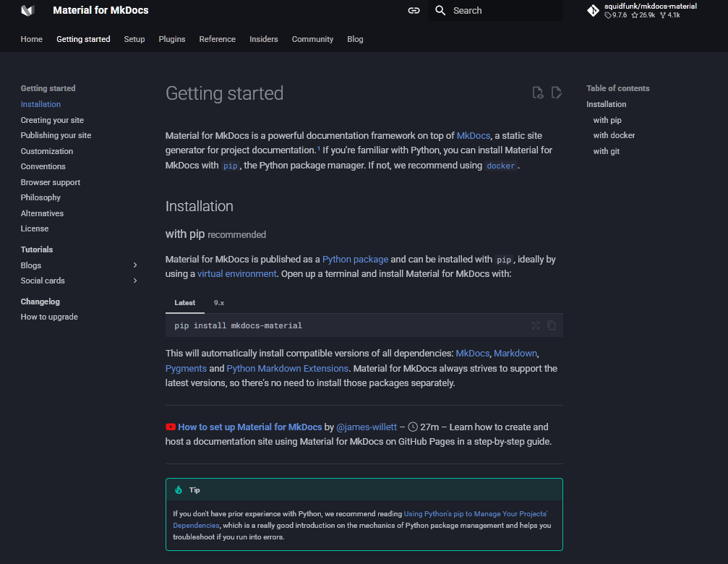The image size is (728, 564).
Task: Click the git repository icon
Action: (593, 10)
